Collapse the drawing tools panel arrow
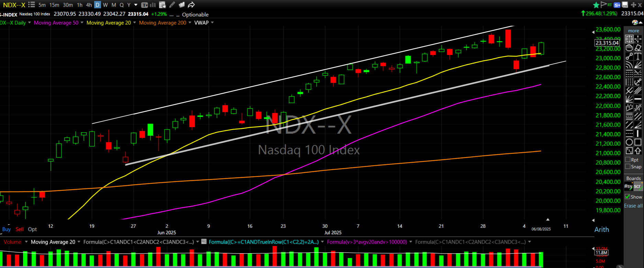644x268 pixels. pyautogui.click(x=641, y=23)
